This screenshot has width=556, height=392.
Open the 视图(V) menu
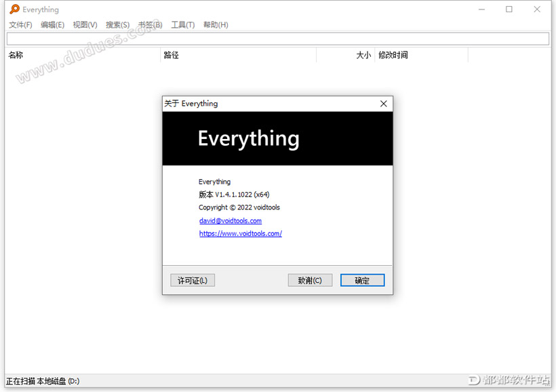pos(85,25)
